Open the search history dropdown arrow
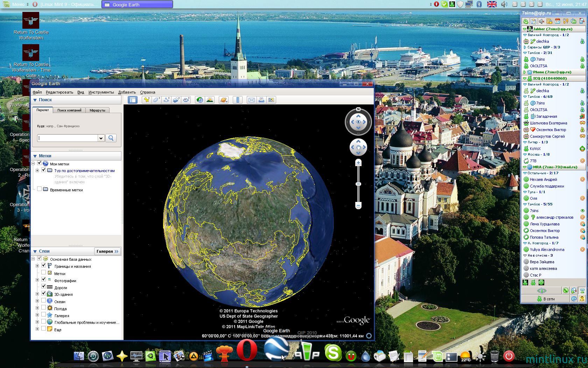588x368 pixels. [x=101, y=138]
